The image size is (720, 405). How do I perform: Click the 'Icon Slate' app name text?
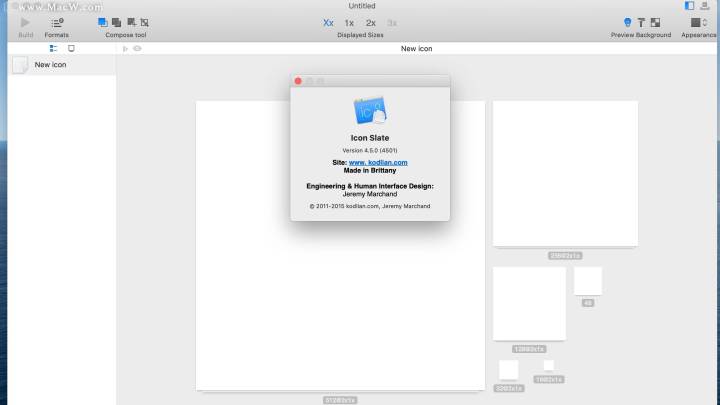[370, 138]
